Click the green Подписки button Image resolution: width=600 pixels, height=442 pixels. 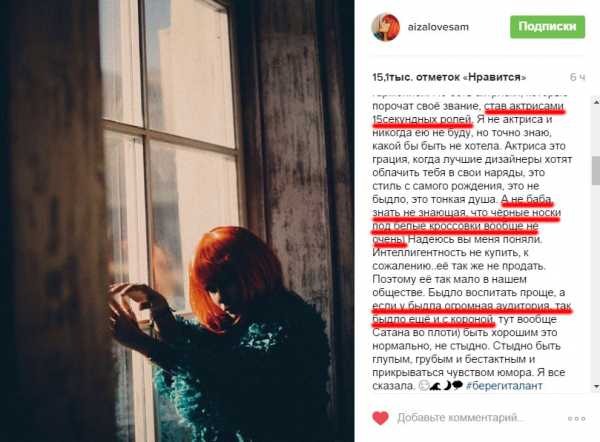pos(547,27)
